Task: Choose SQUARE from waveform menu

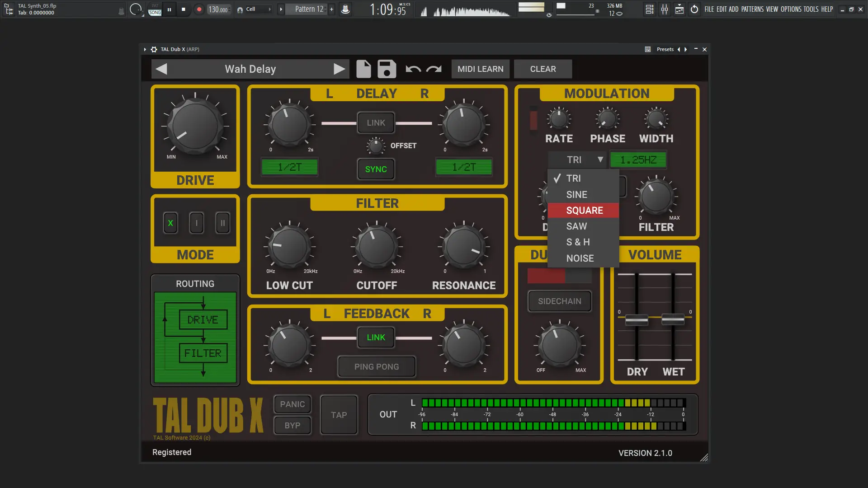Action: (584, 211)
